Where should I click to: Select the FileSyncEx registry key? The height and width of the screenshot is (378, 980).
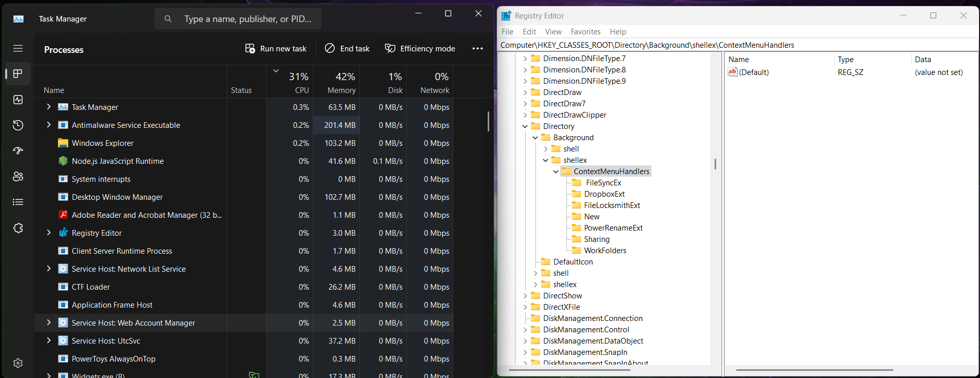coord(603,183)
